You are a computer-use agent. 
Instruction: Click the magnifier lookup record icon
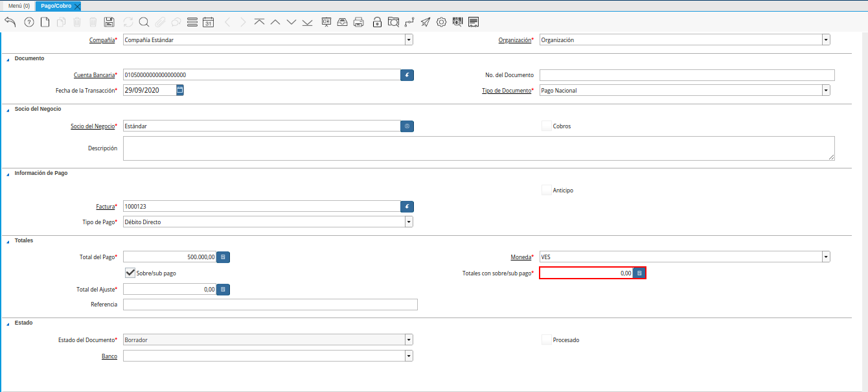tap(144, 22)
